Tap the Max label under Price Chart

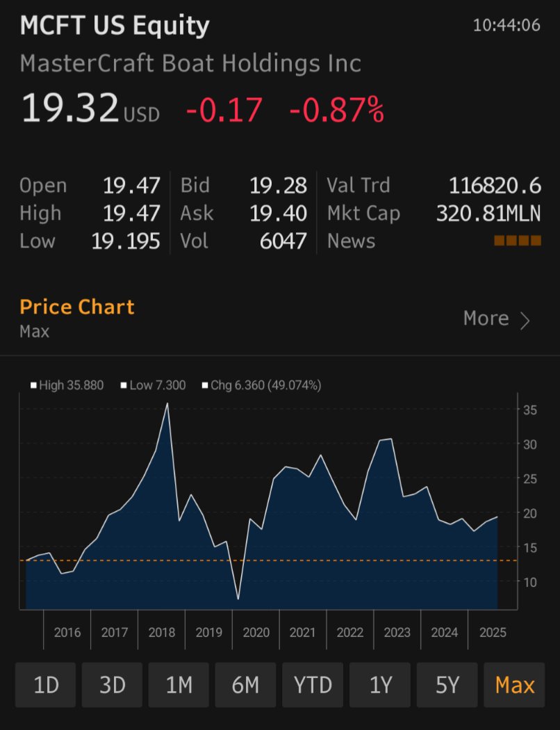tap(35, 332)
